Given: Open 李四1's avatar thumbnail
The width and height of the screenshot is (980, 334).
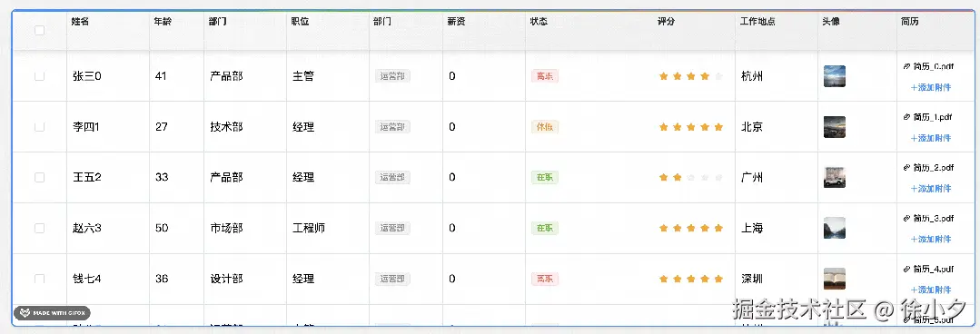Looking at the screenshot, I should point(835,127).
